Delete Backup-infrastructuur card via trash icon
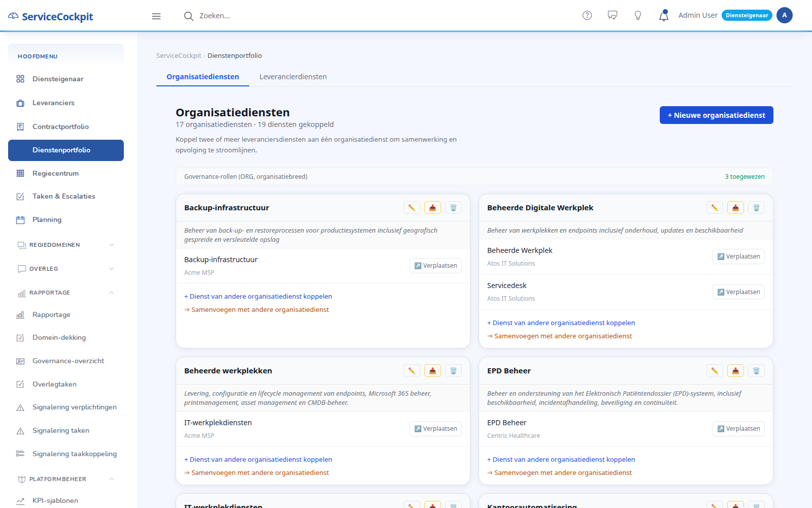Screen dimensions: 812x508 pyautogui.click(x=453, y=208)
